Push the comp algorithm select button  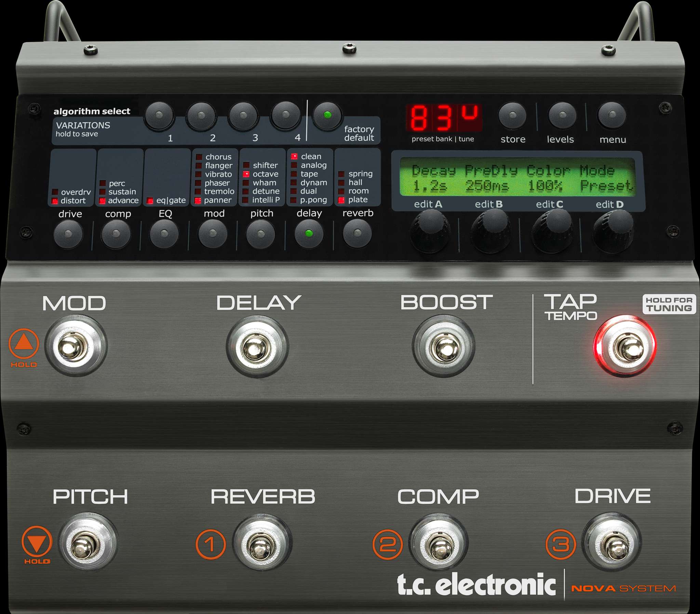click(116, 234)
